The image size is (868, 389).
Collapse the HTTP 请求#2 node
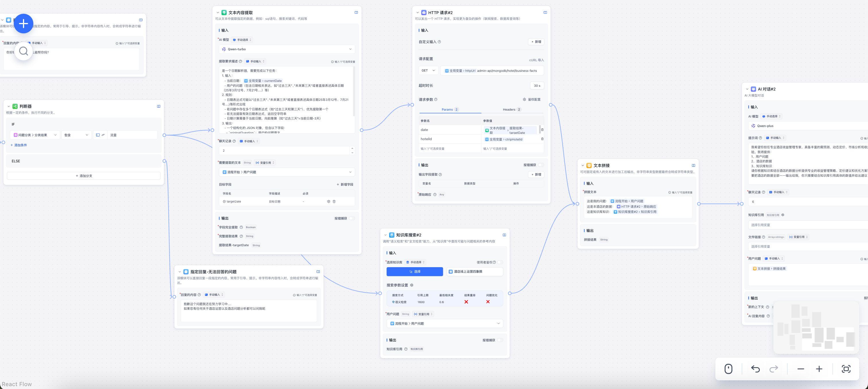[x=417, y=12]
